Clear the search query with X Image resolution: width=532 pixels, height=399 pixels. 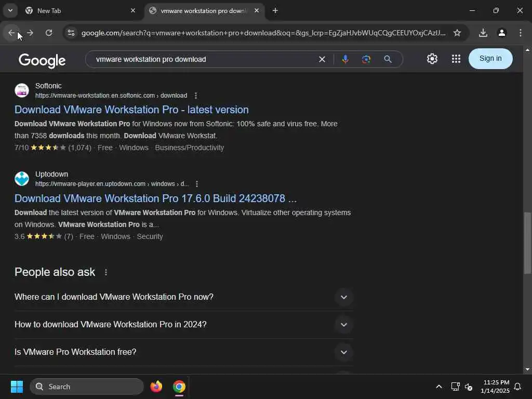322,59
